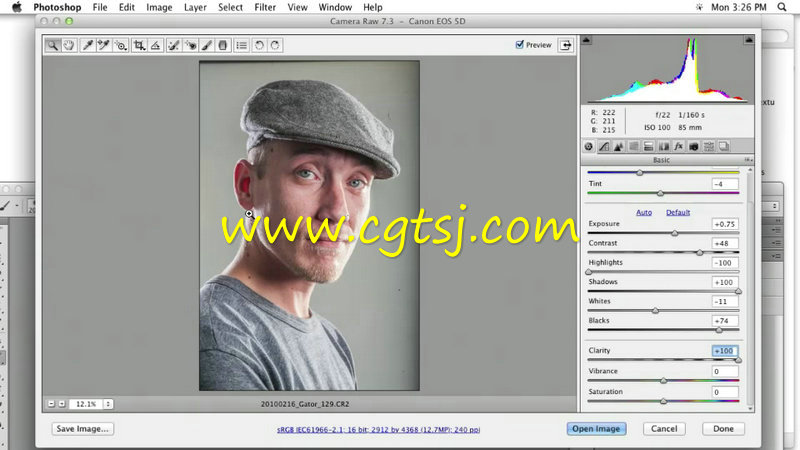Select the Adjustment Brush tool
800x450 pixels.
point(207,45)
